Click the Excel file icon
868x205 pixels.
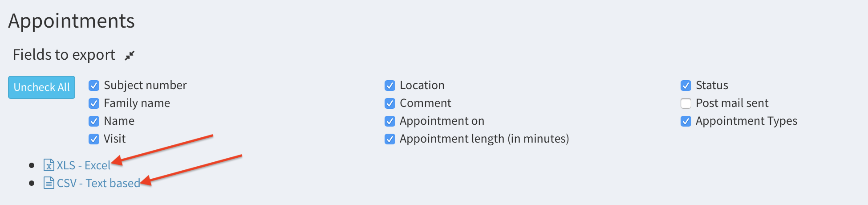(x=49, y=165)
